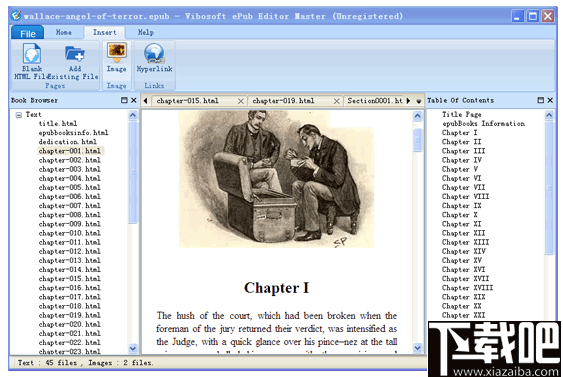Click the Chapter I heading in editor
This screenshot has height=377, width=563.
[276, 288]
